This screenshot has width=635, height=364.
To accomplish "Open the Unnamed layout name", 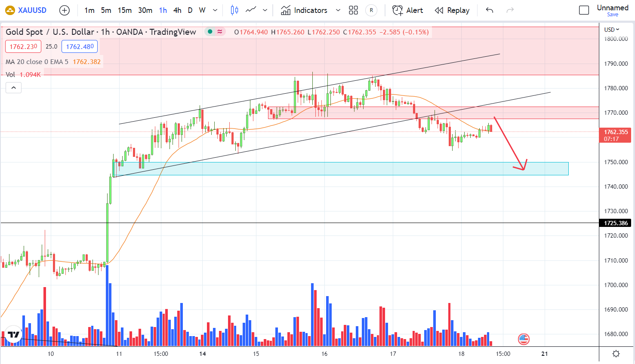I will tap(613, 8).
